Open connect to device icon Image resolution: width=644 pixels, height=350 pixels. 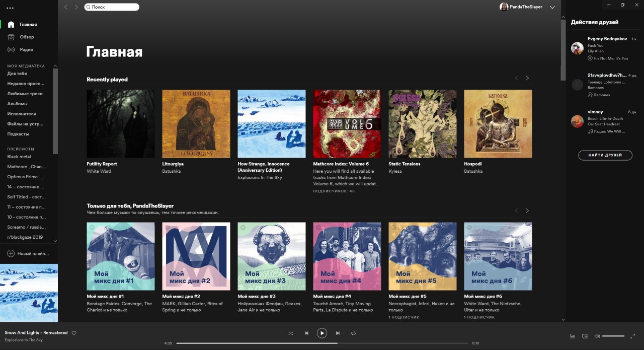(585, 336)
